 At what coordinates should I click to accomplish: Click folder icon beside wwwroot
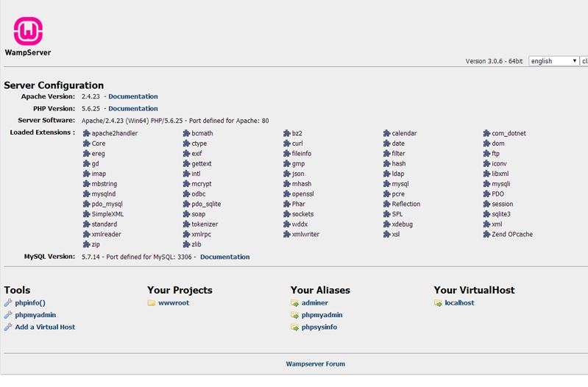tap(151, 302)
